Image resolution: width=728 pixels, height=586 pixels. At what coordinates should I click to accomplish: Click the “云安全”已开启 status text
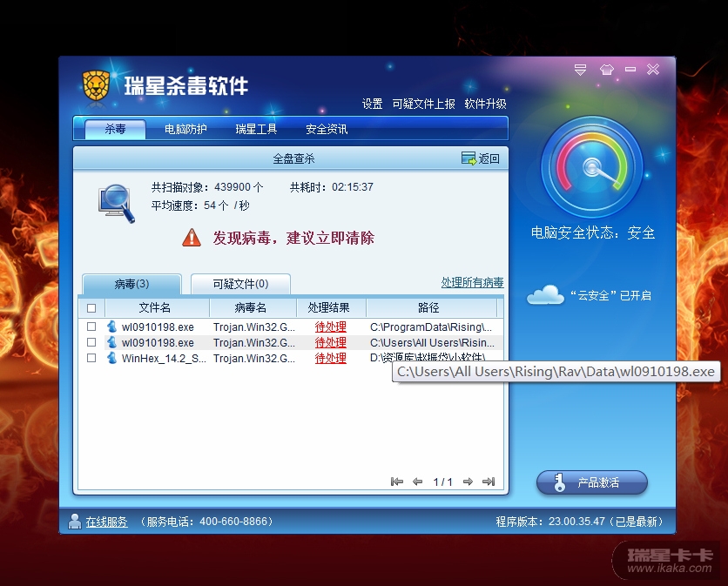pos(611,295)
